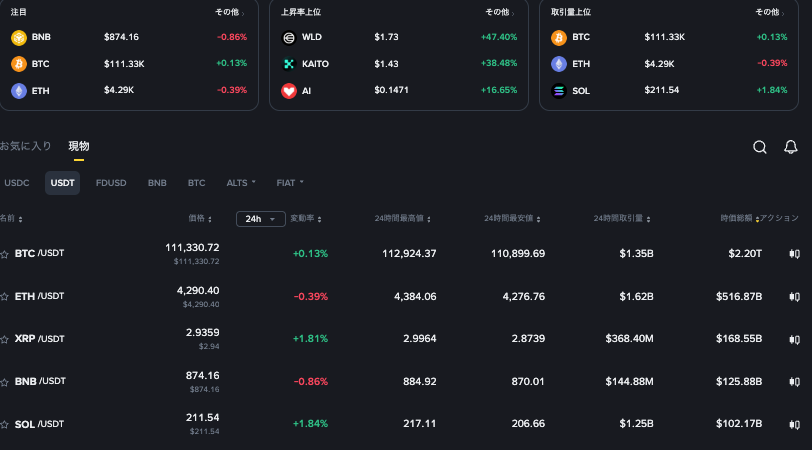This screenshot has width=812, height=450.
Task: Click その他 link in 取引量上位 card
Action: pos(770,12)
